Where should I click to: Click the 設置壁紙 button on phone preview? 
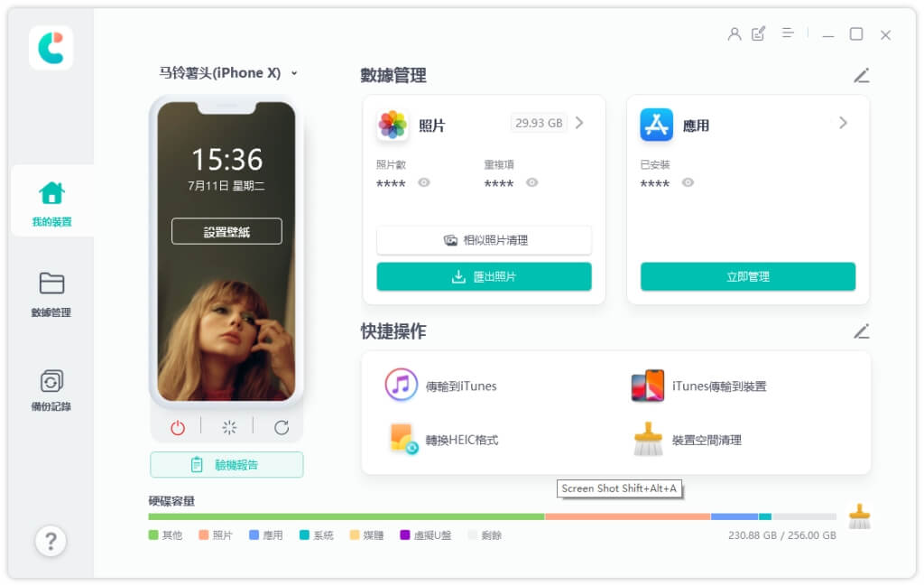[226, 232]
